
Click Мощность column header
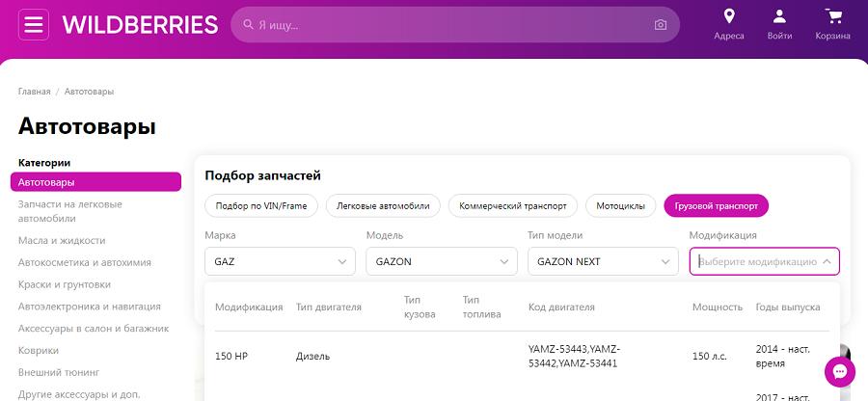point(717,307)
